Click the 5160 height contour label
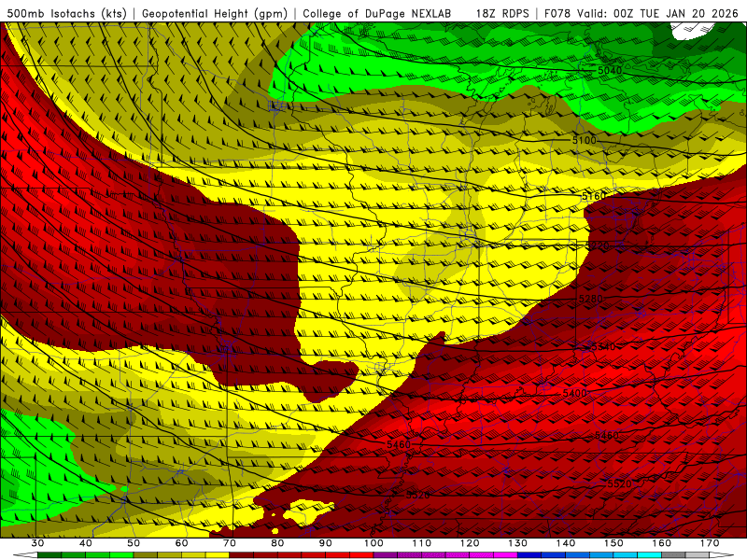Screen dimensions: 747x560 [x=594, y=196]
